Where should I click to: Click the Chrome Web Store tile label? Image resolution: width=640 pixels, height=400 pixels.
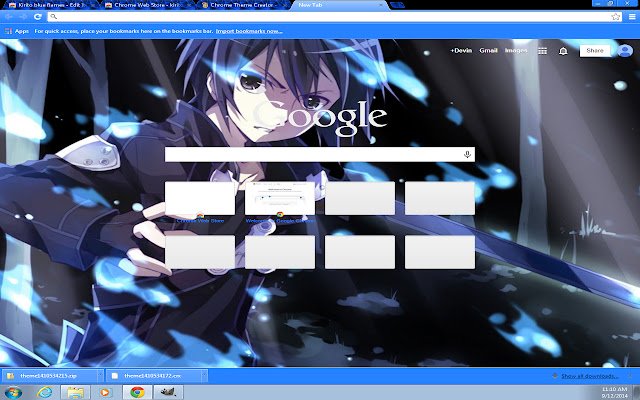(x=200, y=221)
